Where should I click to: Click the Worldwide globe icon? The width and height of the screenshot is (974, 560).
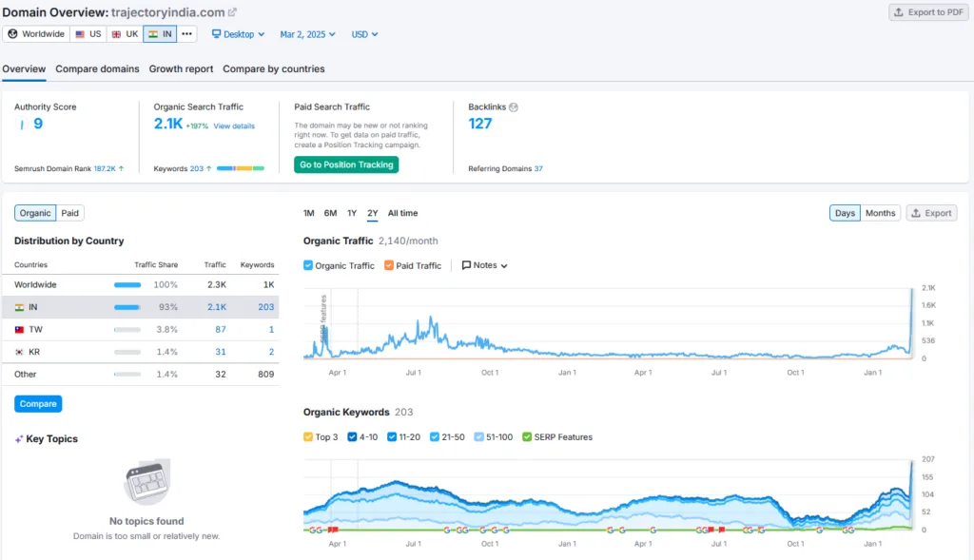pos(12,34)
